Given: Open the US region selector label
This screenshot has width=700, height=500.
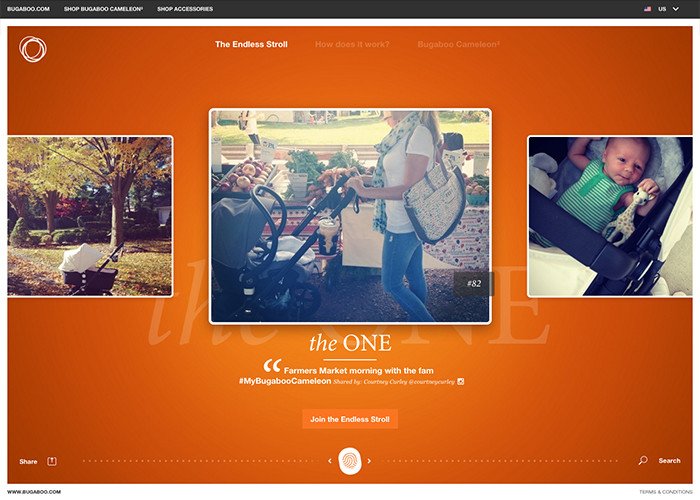Looking at the screenshot, I should (x=662, y=9).
